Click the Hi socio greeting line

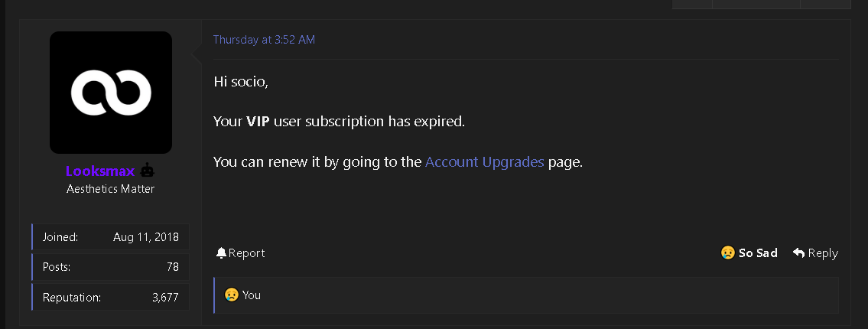tap(241, 81)
